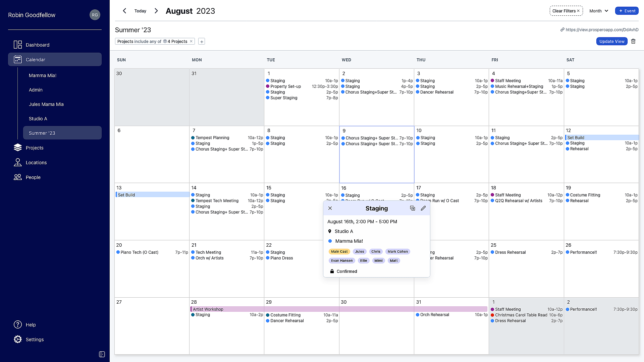The height and width of the screenshot is (362, 644).
Task: Collapse the sidebar panel icon
Action: tap(102, 354)
